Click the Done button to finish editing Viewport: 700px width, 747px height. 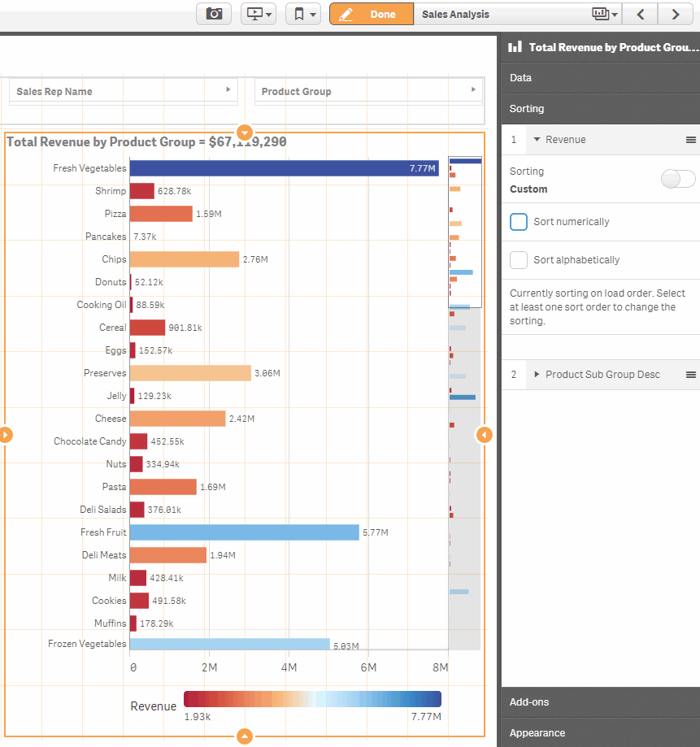click(371, 14)
